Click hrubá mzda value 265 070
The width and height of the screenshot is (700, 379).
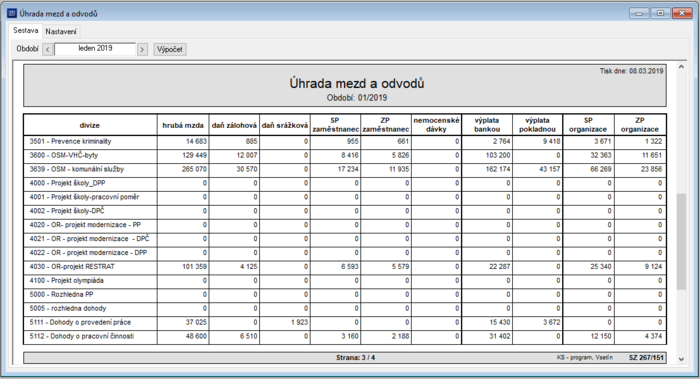point(194,170)
